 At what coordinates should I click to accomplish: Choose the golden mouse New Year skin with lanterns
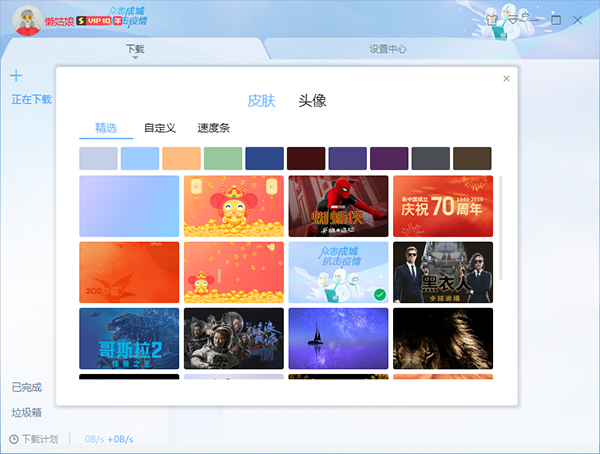(234, 206)
